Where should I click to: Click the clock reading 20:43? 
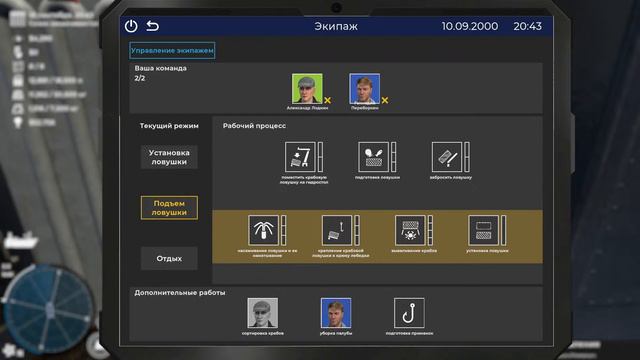click(527, 26)
